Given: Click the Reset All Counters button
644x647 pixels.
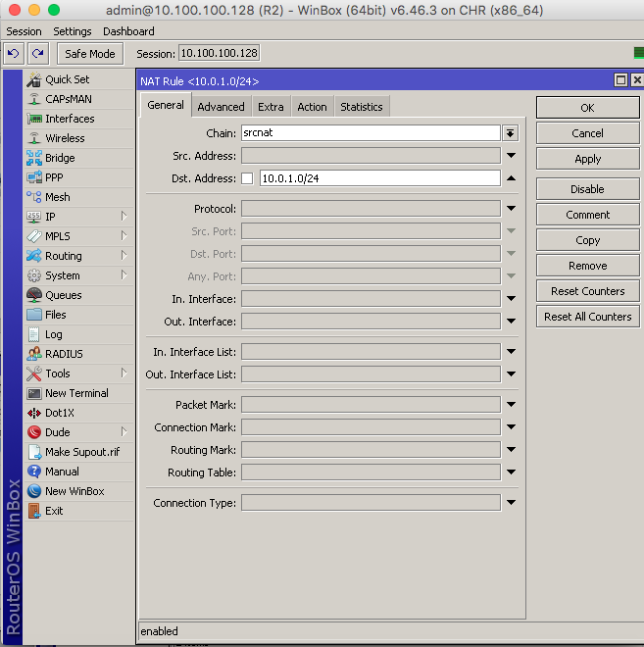Looking at the screenshot, I should (x=587, y=317).
